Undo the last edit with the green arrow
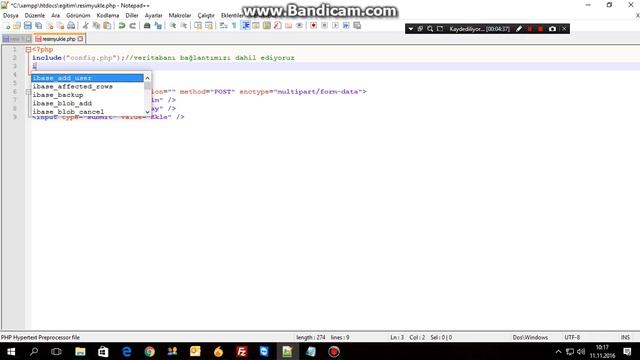This screenshot has height=360, width=640. pos(122,26)
